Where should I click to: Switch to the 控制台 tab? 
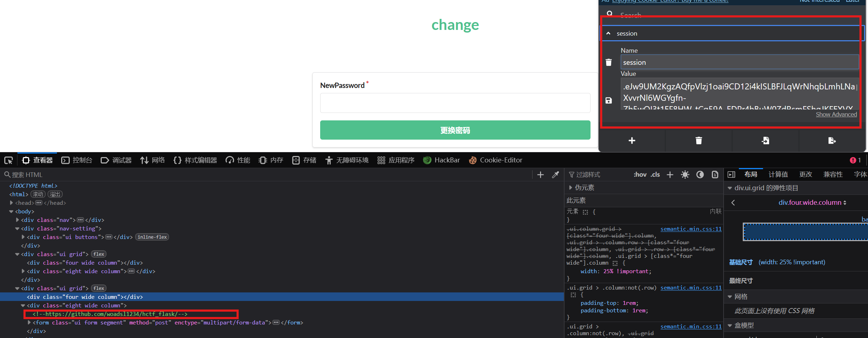(x=77, y=160)
